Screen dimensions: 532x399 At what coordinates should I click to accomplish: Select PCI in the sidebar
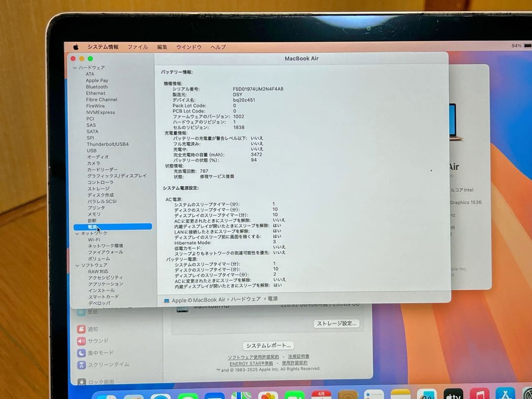pyautogui.click(x=90, y=119)
